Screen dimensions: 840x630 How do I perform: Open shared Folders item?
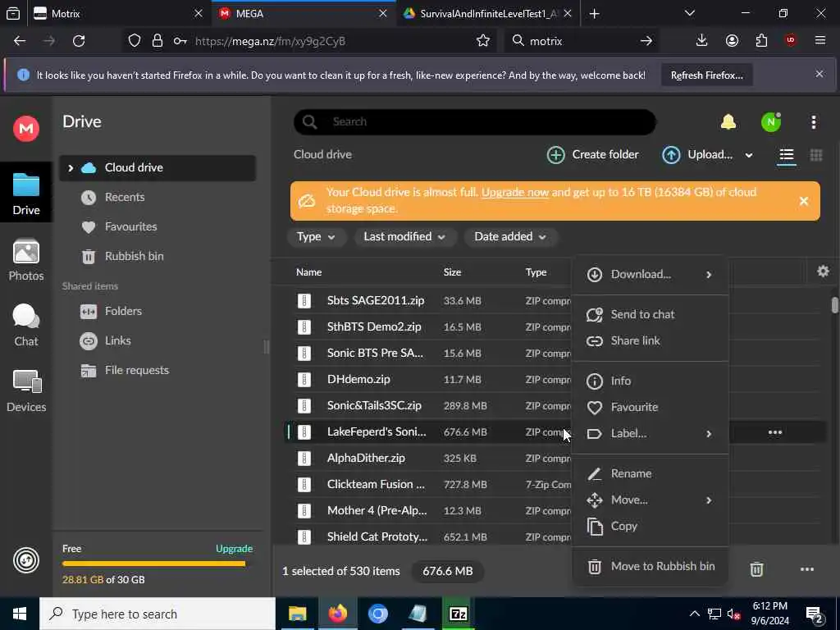[157, 311]
